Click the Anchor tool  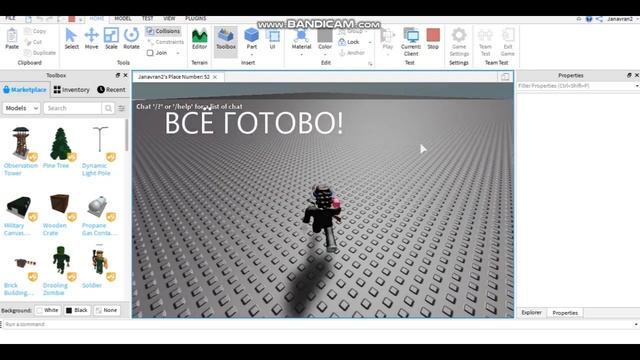351,53
